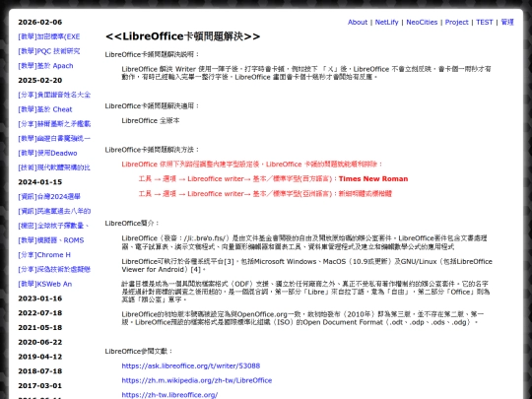Open the sidebar article ending with (EXE

click(49, 36)
